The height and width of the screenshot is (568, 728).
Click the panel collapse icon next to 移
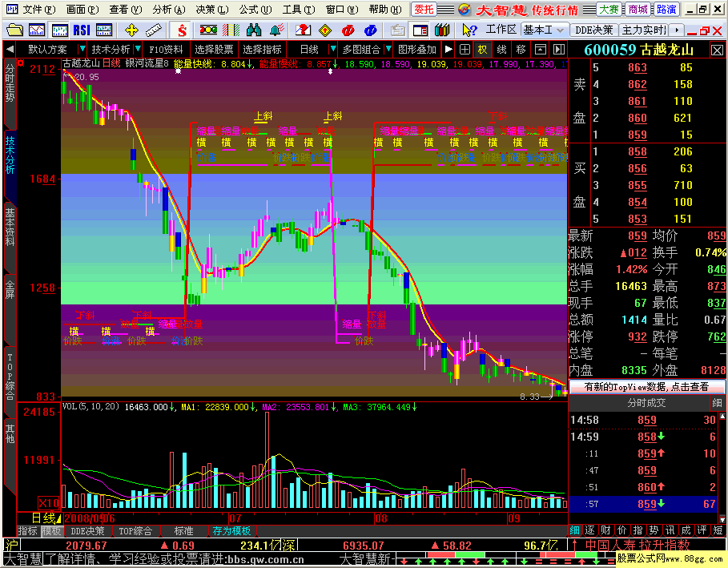tap(541, 49)
